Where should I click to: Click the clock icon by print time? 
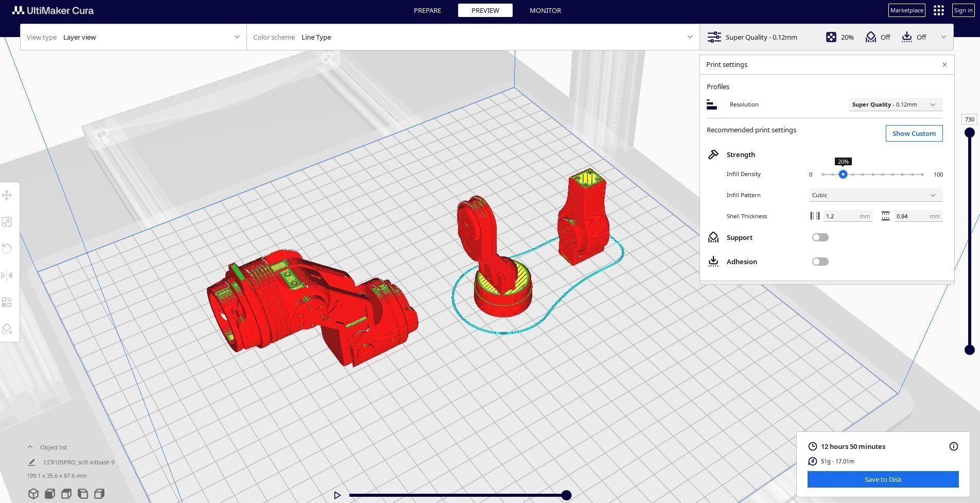point(812,446)
